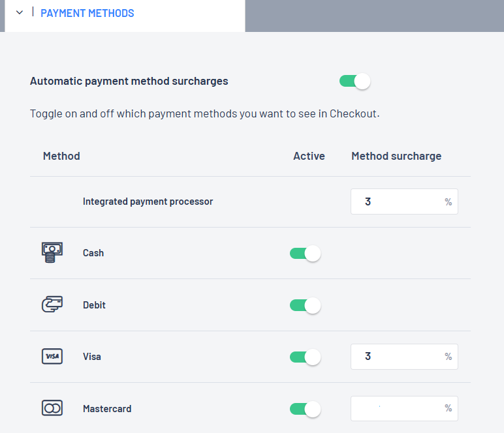Click the Mastercard method label

coord(107,409)
